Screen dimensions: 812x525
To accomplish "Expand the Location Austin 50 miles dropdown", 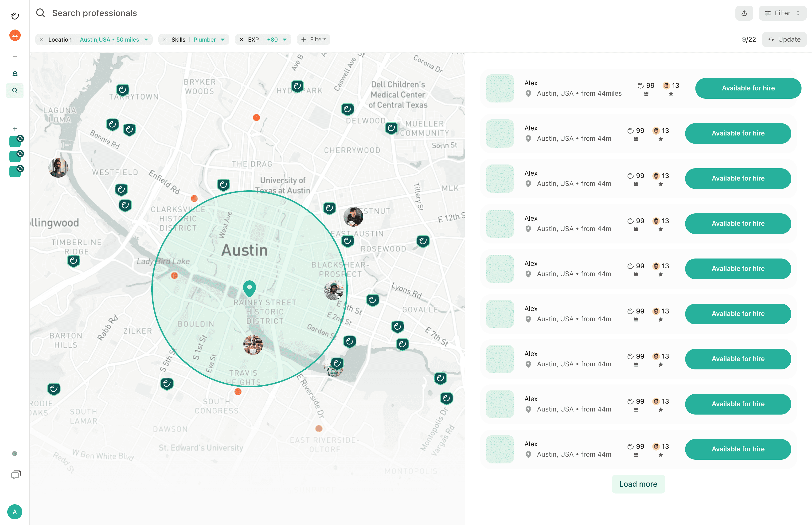I will point(146,39).
